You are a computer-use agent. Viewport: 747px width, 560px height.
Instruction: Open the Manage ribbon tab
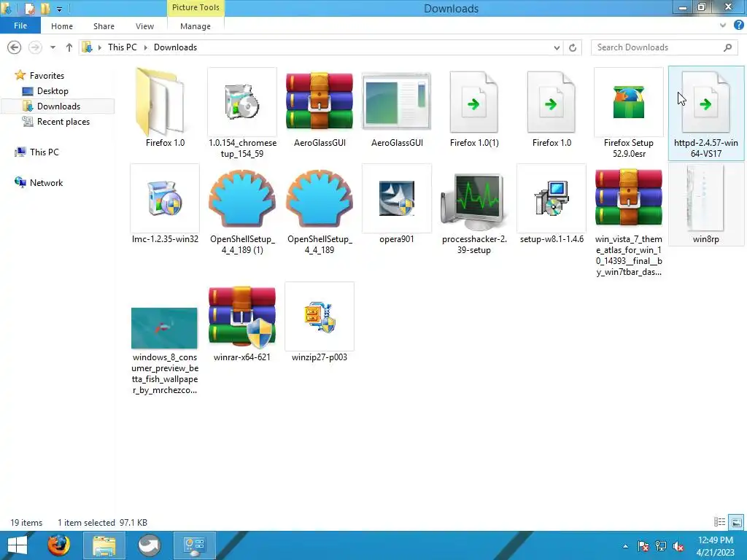196,26
